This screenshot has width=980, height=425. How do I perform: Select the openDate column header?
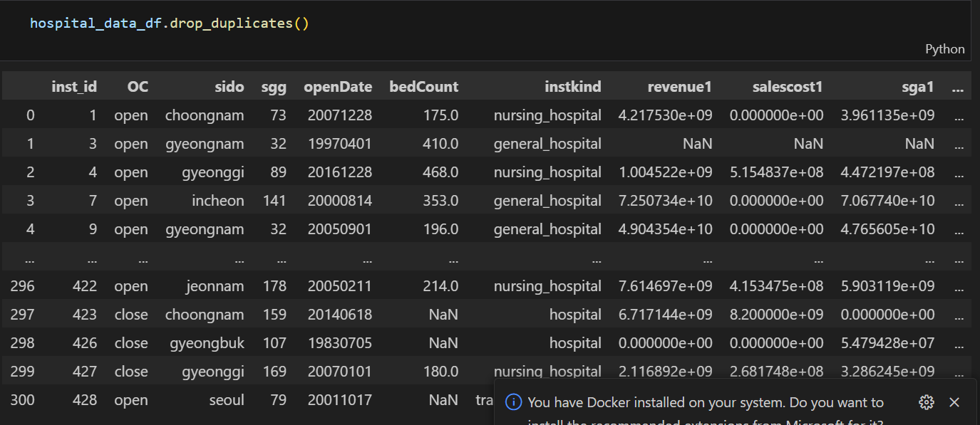338,86
